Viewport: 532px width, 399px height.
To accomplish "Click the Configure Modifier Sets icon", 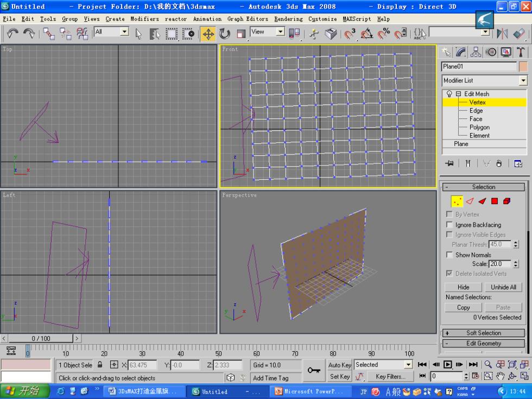I will [518, 163].
